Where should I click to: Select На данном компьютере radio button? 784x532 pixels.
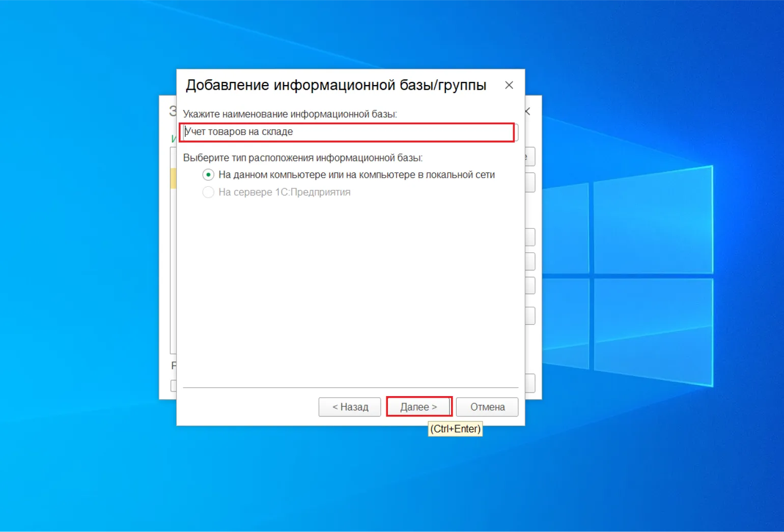click(x=208, y=175)
